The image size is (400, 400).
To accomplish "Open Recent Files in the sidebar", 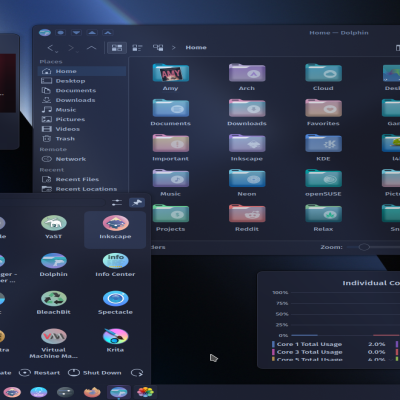I will click(82, 179).
